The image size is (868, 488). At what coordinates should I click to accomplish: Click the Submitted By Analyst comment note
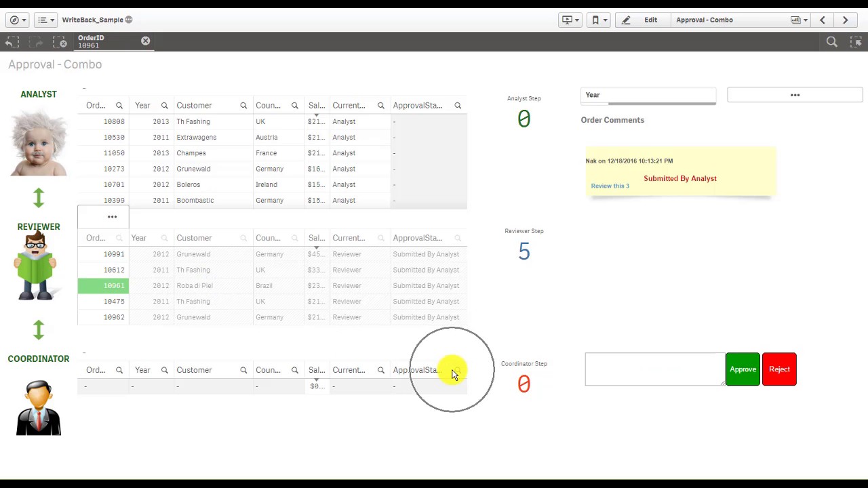(x=679, y=172)
